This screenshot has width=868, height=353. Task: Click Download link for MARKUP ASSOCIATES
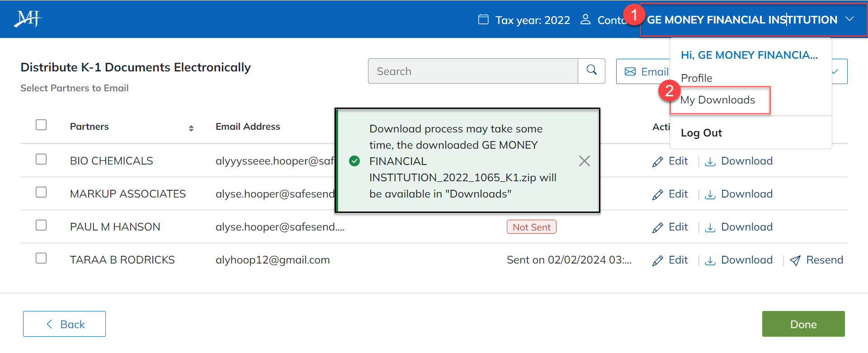pyautogui.click(x=747, y=194)
